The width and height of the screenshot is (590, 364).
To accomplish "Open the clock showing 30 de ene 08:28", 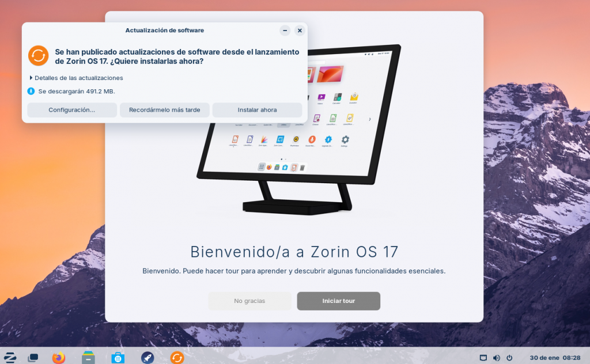I will [x=547, y=358].
